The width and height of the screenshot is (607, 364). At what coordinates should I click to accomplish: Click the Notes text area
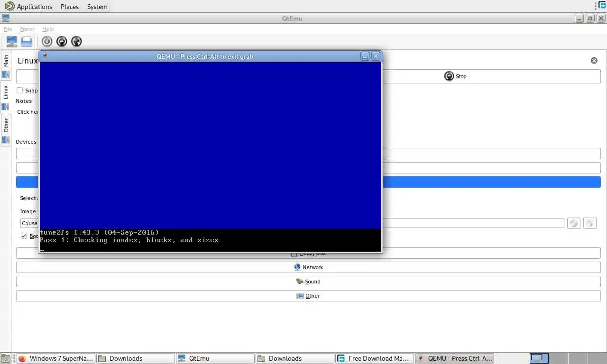(28, 112)
